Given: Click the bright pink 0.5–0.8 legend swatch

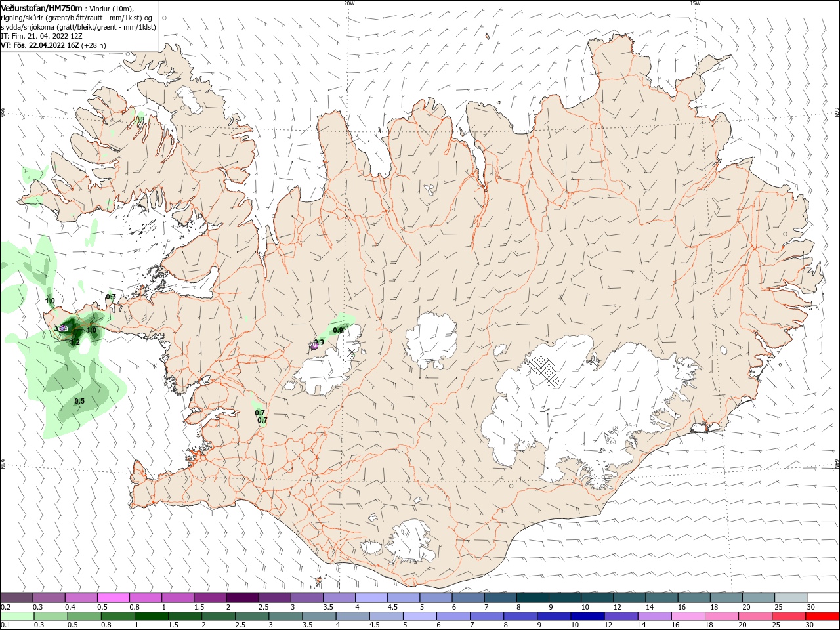Looking at the screenshot, I should click(113, 598).
